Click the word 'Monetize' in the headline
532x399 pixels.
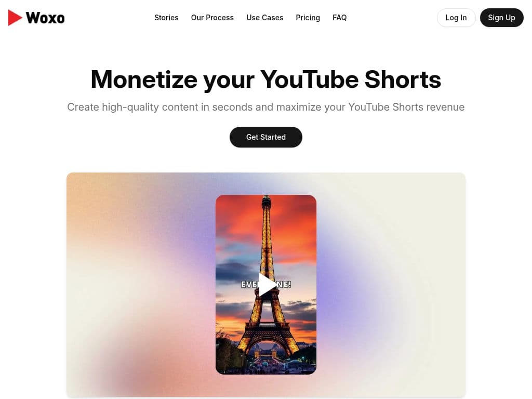[x=144, y=79]
